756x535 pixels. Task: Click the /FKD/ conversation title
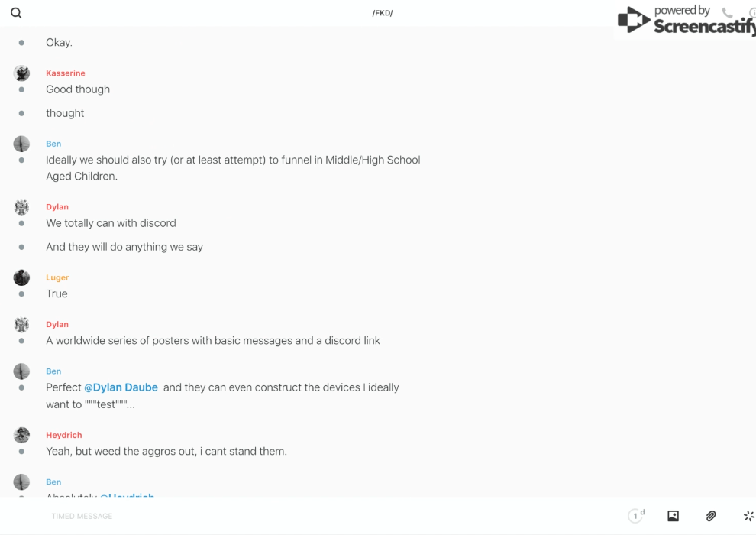tap(383, 13)
